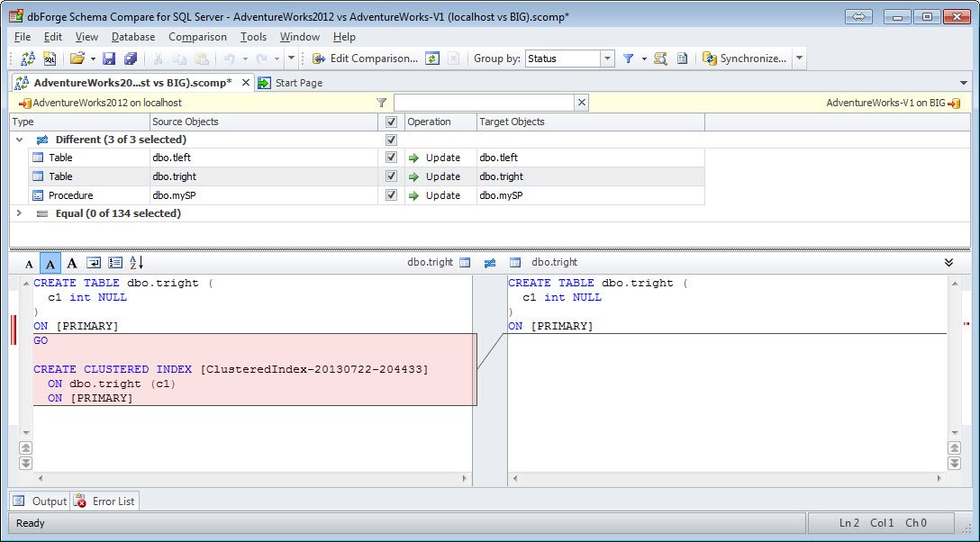
Task: Click the Update operation for dbo.tleft
Action: click(434, 158)
